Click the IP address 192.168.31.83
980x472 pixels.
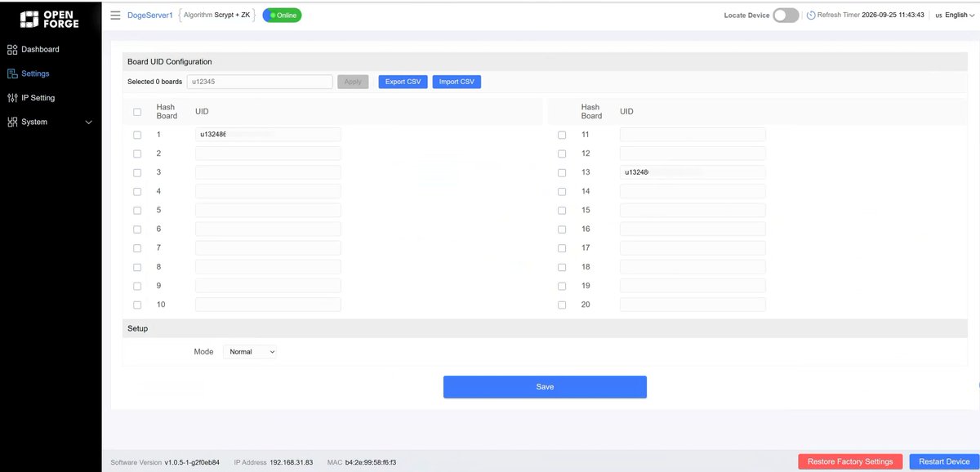point(292,462)
